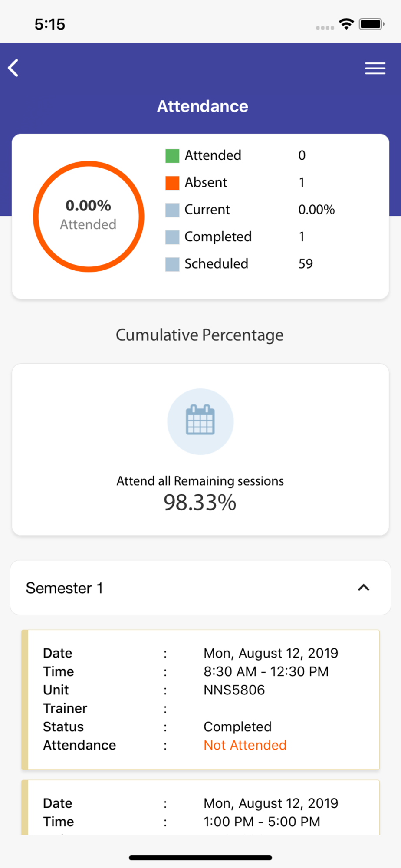
Task: Tap the Attendance page title
Action: 203,106
